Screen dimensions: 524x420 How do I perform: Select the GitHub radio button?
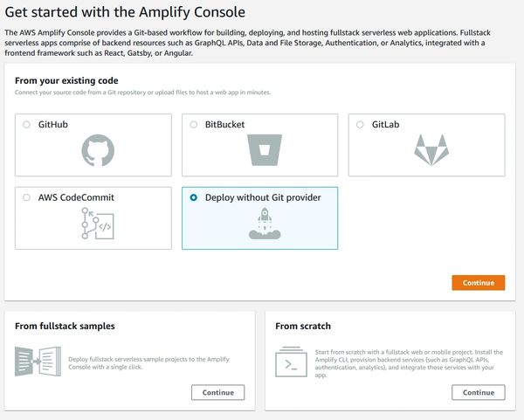[26, 125]
